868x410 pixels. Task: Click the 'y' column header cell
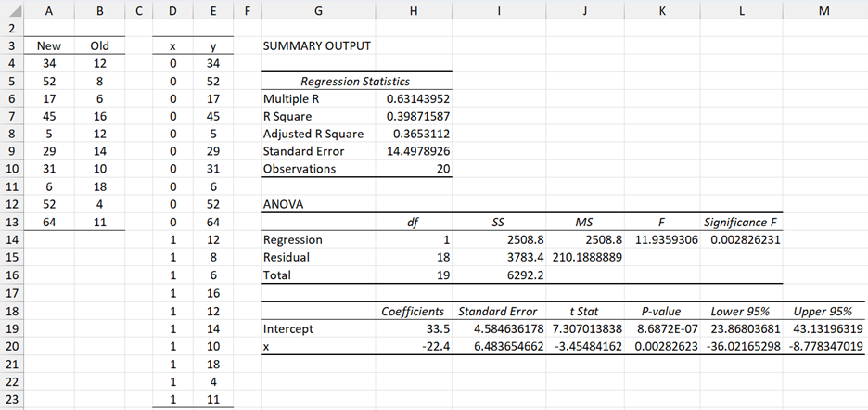(x=213, y=46)
